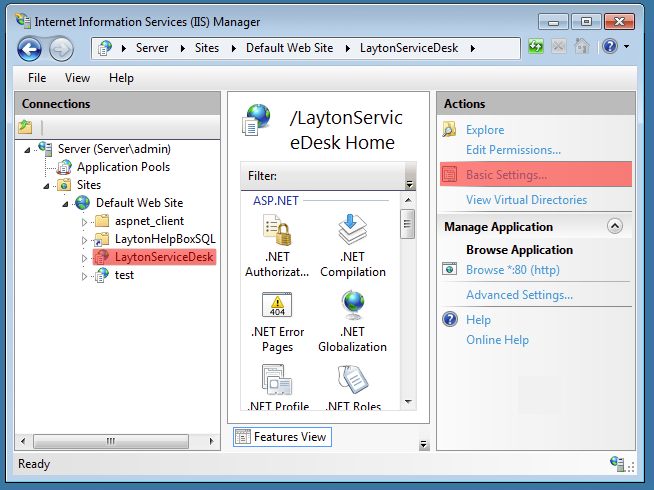Open the .NET Compilation feature icon
Screen dimensions: 654x490
352,229
